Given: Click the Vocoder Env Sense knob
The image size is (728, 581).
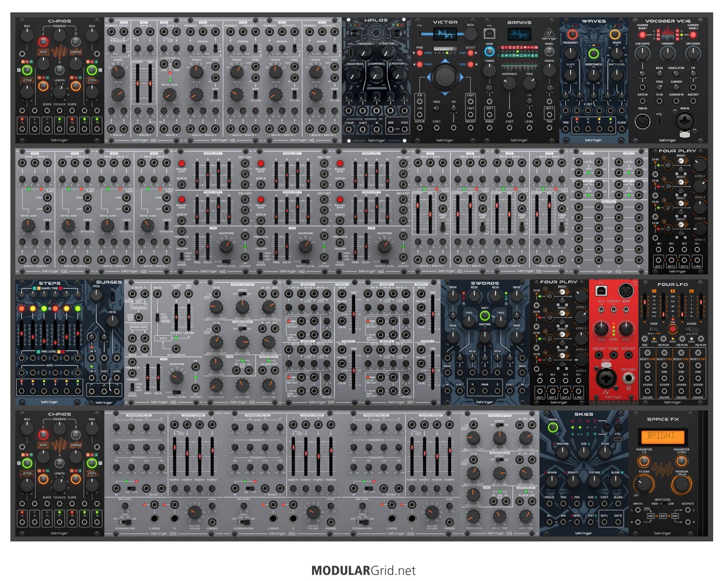Looking at the screenshot, I should tap(693, 53).
